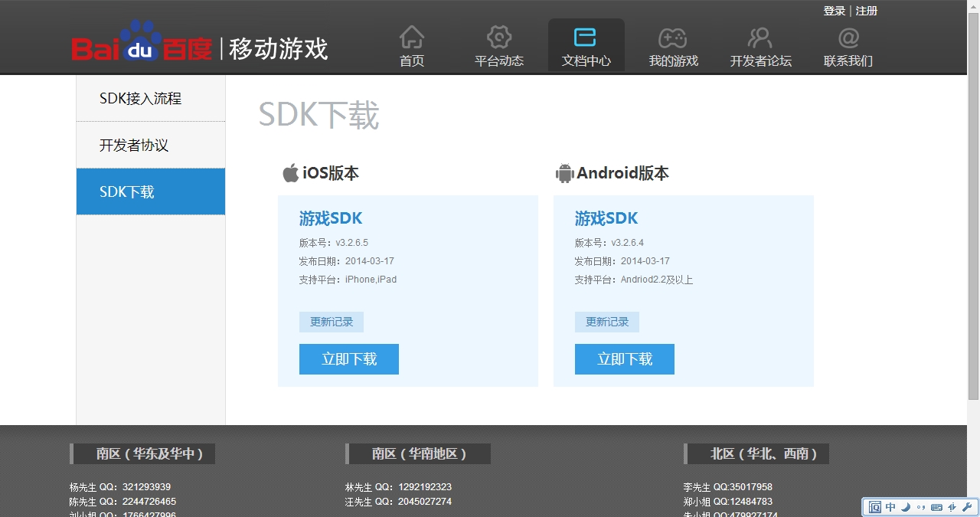Open the IME wrench settings icon
The height and width of the screenshot is (517, 980).
click(x=966, y=507)
